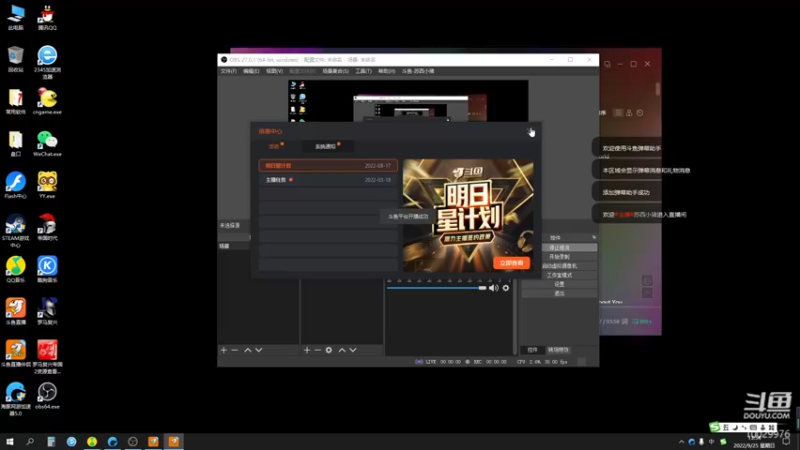
Task: Click the add scene plus icon in OBS
Action: [223, 350]
